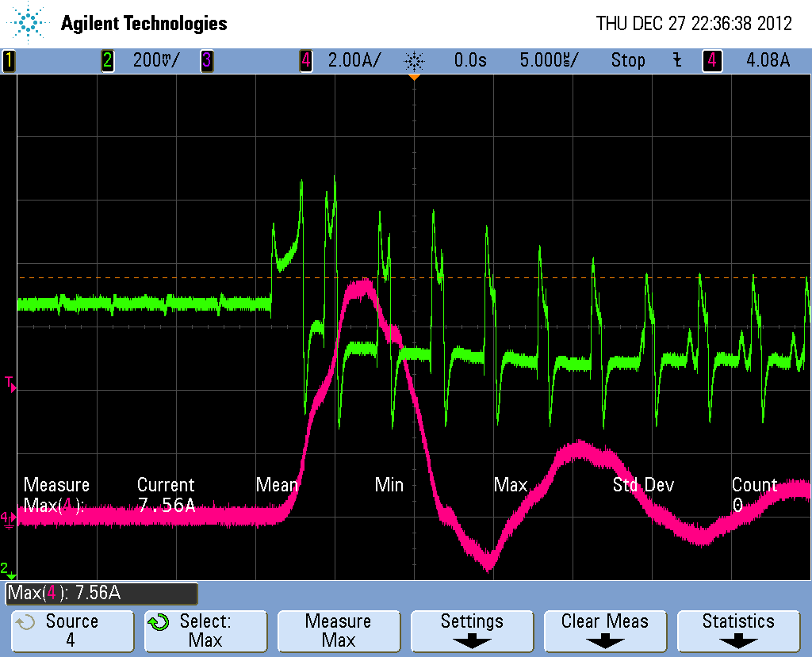Open the Source 4 softkey
This screenshot has height=657, width=812.
(x=72, y=631)
